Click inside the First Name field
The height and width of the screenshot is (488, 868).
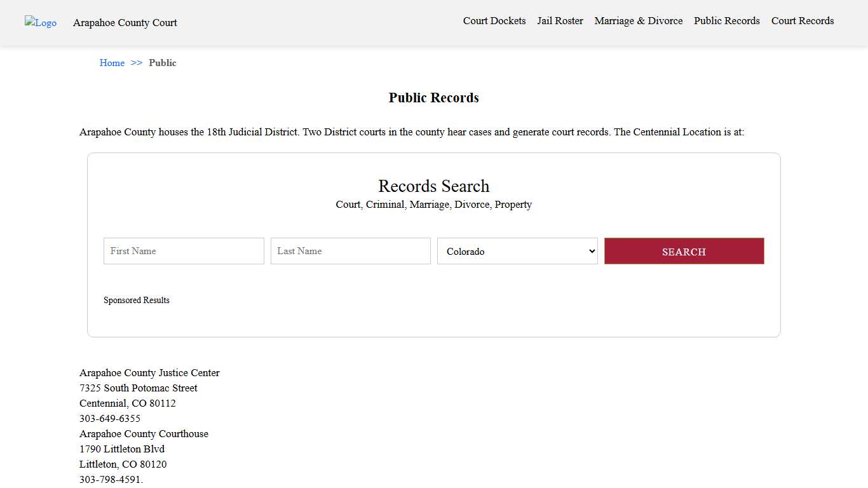pos(183,251)
